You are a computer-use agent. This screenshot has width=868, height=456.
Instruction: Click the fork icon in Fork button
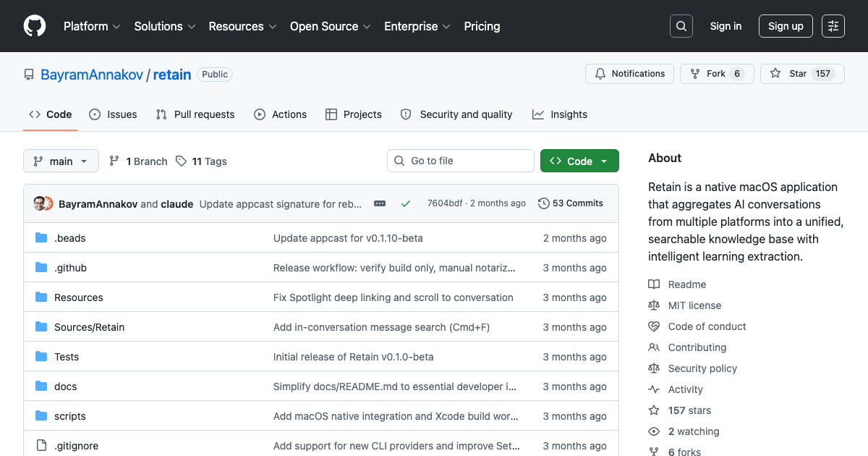(x=695, y=74)
